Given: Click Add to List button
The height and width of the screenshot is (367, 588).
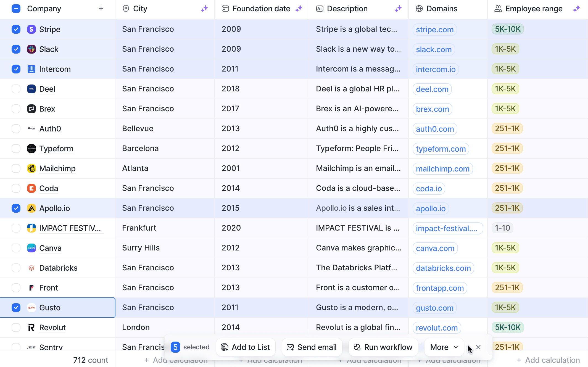Looking at the screenshot, I should click(x=246, y=347).
